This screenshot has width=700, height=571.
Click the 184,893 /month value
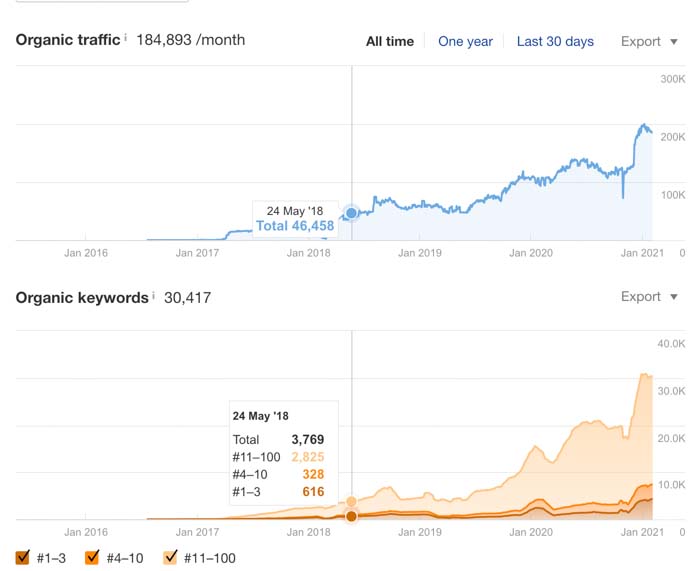tap(191, 40)
